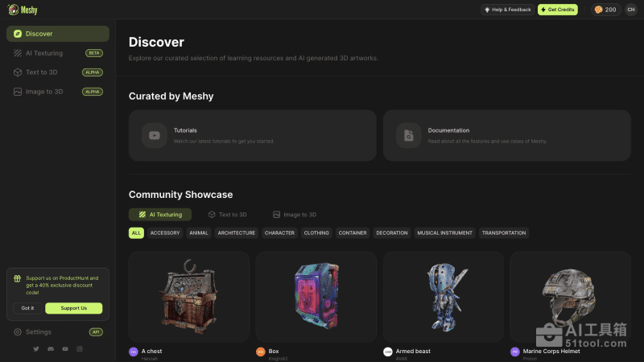
Task: Click the CH user avatar
Action: click(630, 10)
